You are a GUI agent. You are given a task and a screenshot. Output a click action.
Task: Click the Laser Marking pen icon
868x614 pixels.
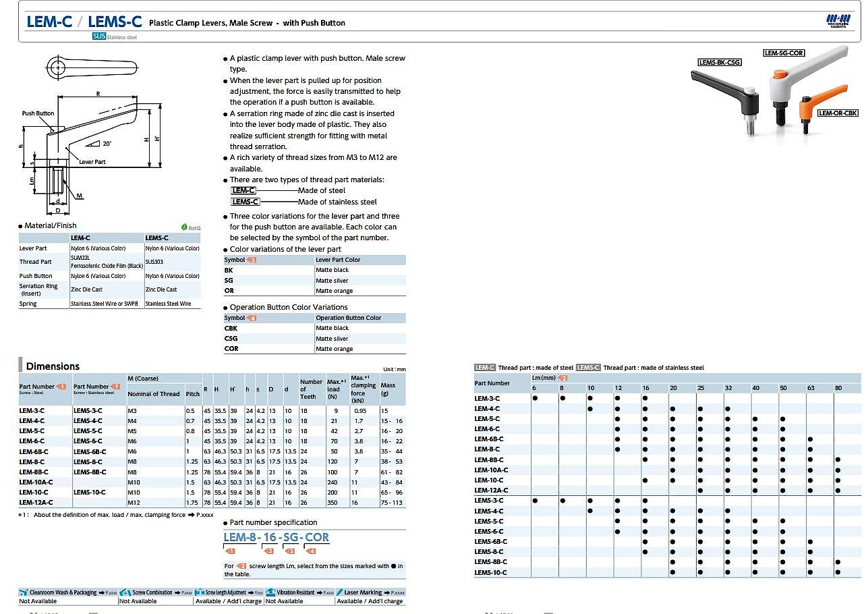pos(339,592)
